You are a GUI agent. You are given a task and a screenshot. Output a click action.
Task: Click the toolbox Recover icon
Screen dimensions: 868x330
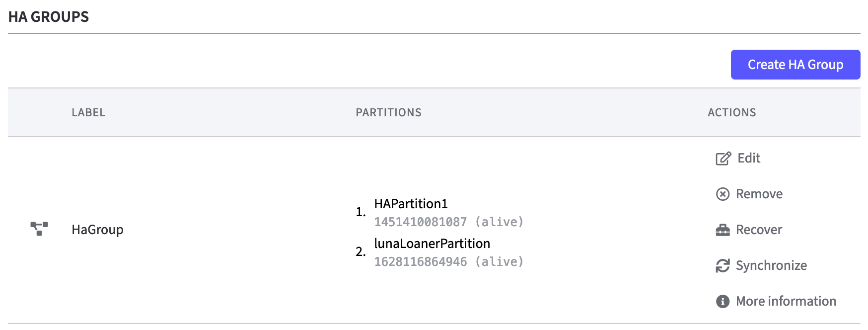(723, 230)
